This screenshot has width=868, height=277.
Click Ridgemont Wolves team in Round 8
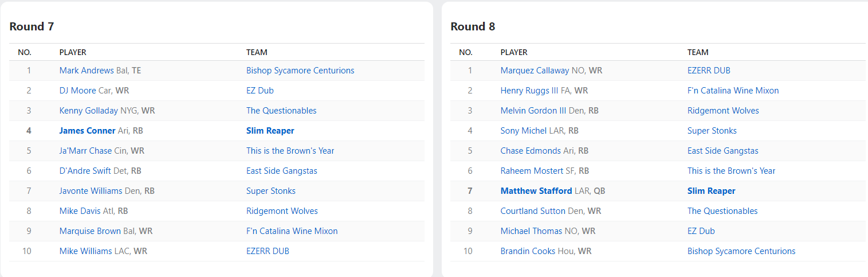(x=722, y=111)
